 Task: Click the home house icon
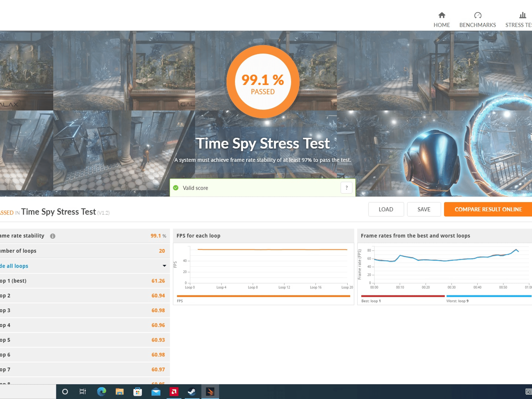(442, 15)
